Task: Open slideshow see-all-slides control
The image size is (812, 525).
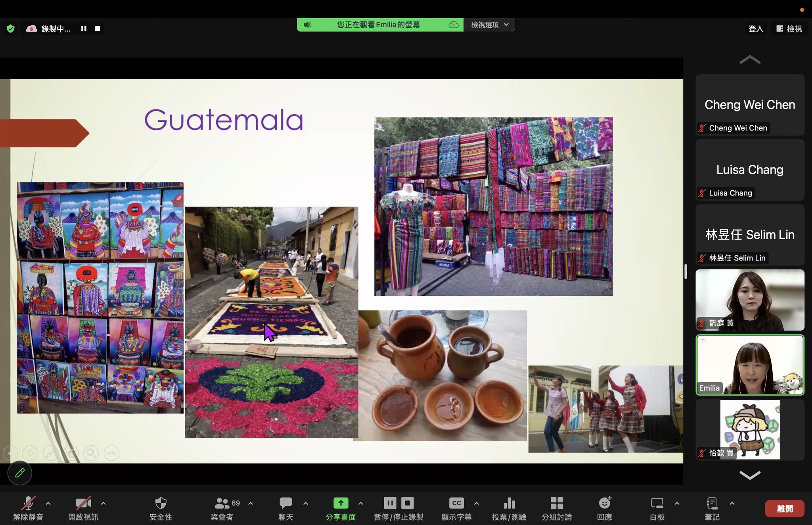Action: click(x=71, y=453)
